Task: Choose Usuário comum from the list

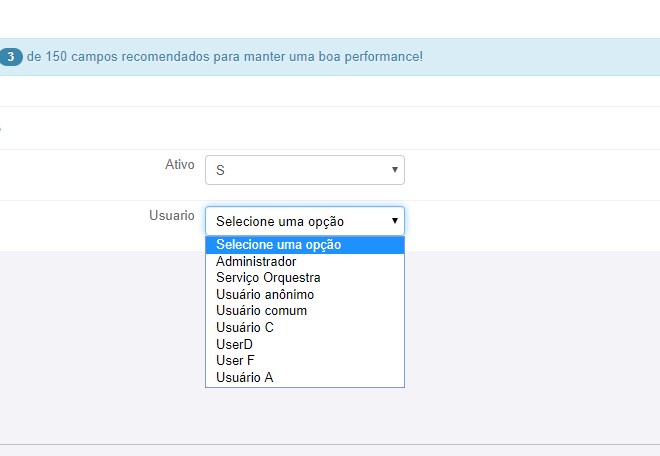Action: pyautogui.click(x=261, y=311)
